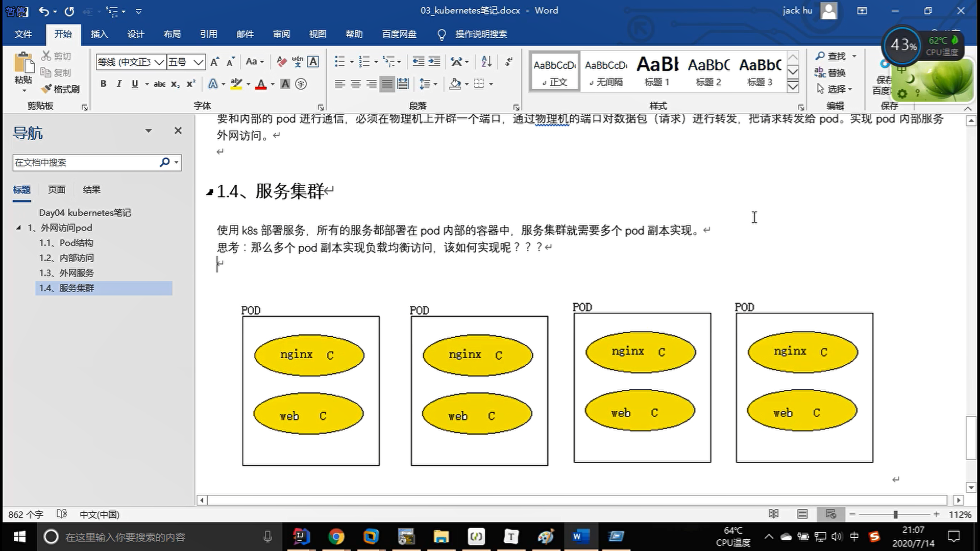Collapse the 1、外网访问pod heading in navigation
This screenshot has height=551, width=980.
point(18,228)
